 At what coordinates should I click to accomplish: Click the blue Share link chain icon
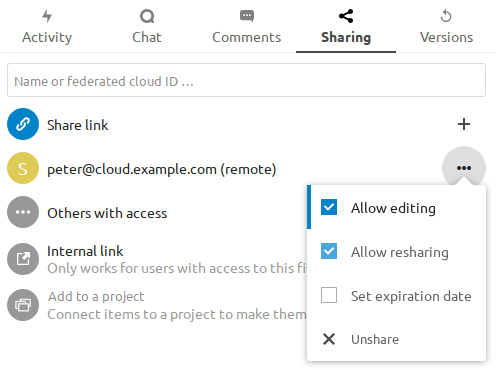click(23, 124)
